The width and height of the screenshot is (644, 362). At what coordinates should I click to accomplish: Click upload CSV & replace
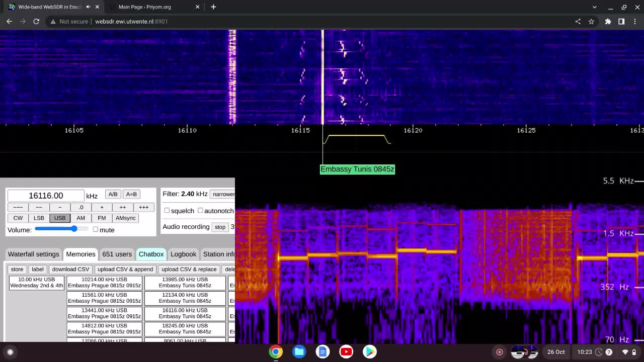coord(189,269)
